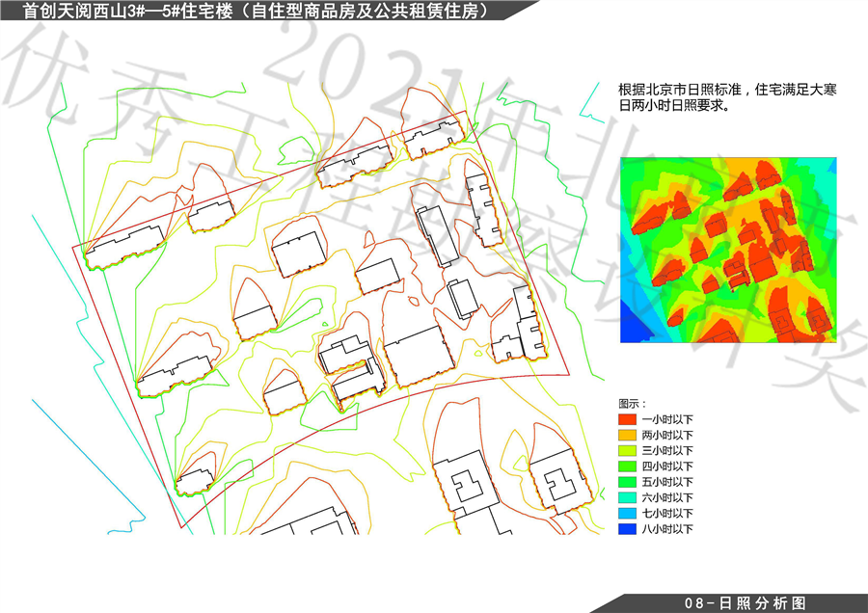Choose the cyan 六小时以下 legend swatch
This screenshot has width=868, height=613.
click(626, 497)
